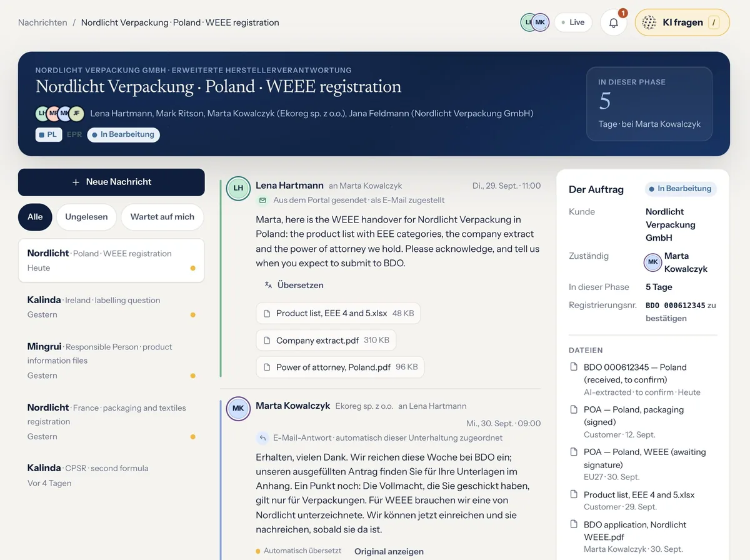Click In Bearbeitung badge in Der Auftrag
Image resolution: width=750 pixels, height=560 pixels.
pos(681,189)
